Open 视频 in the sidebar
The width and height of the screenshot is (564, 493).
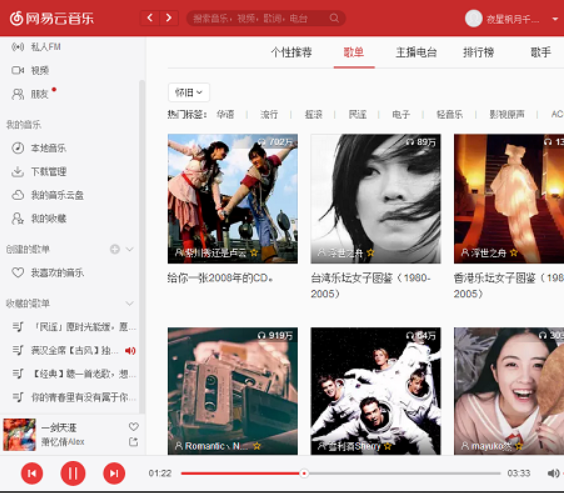point(30,70)
